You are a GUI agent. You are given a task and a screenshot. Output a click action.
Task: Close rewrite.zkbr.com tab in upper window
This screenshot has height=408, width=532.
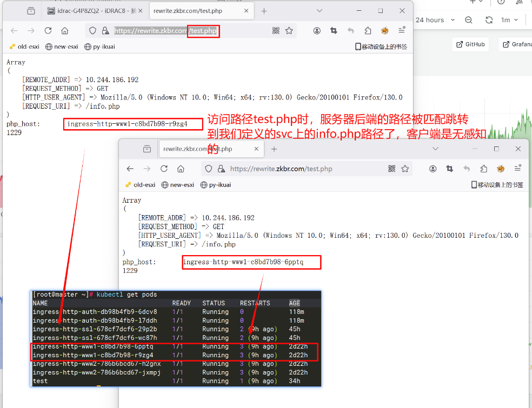coord(247,11)
